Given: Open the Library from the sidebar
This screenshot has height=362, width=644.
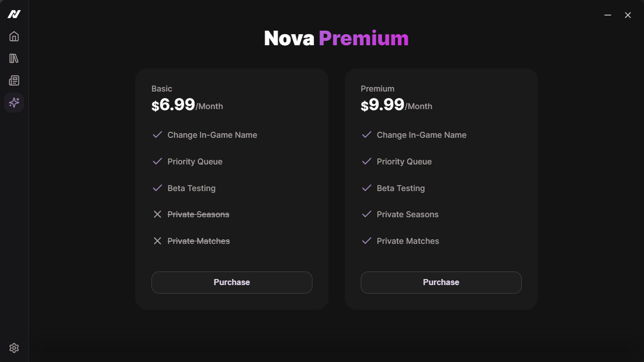Looking at the screenshot, I should coord(14,58).
